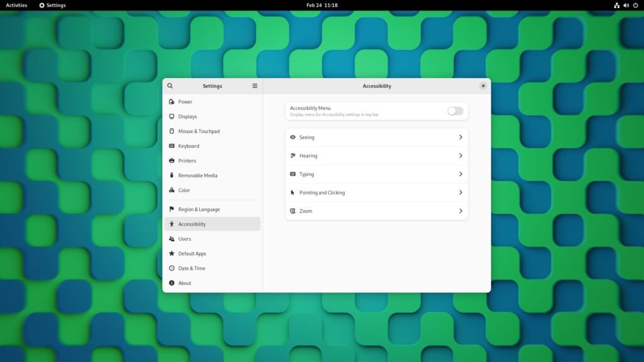The height and width of the screenshot is (362, 644).
Task: Click the Region & Language flag icon
Action: coord(172,209)
